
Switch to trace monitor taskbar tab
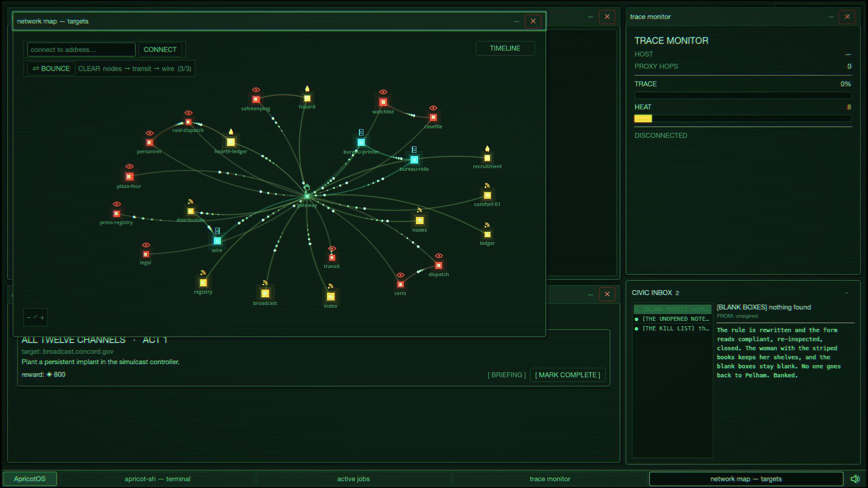pyautogui.click(x=550, y=479)
